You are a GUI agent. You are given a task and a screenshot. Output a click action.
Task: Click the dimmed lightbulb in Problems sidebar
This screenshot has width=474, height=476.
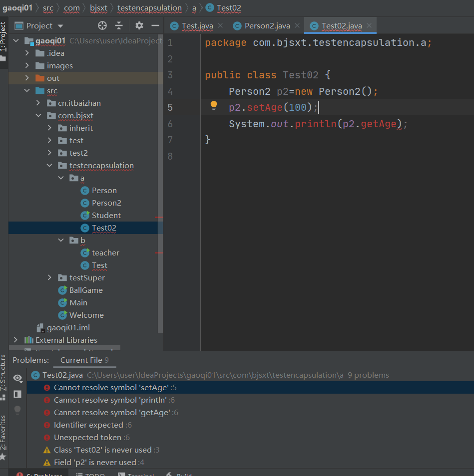pyautogui.click(x=17, y=410)
